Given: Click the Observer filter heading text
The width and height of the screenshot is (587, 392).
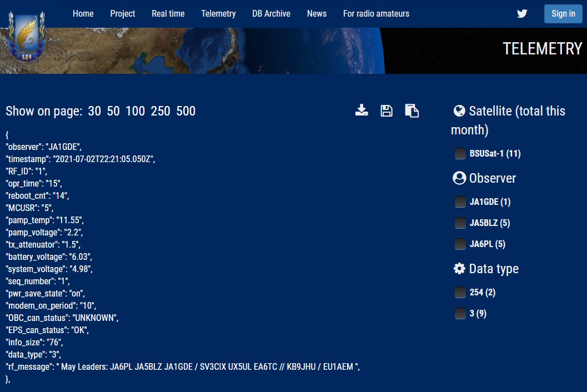Looking at the screenshot, I should coord(492,178).
